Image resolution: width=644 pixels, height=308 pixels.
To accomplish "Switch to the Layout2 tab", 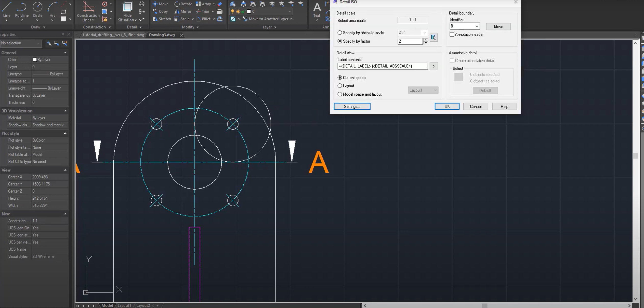I will tap(143, 305).
